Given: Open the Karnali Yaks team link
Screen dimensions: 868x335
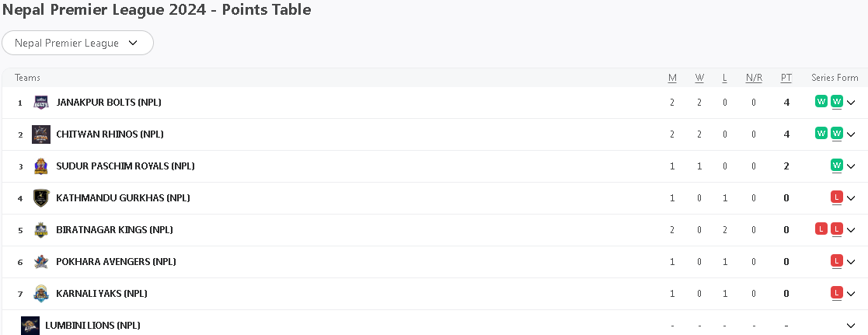Looking at the screenshot, I should (102, 294).
